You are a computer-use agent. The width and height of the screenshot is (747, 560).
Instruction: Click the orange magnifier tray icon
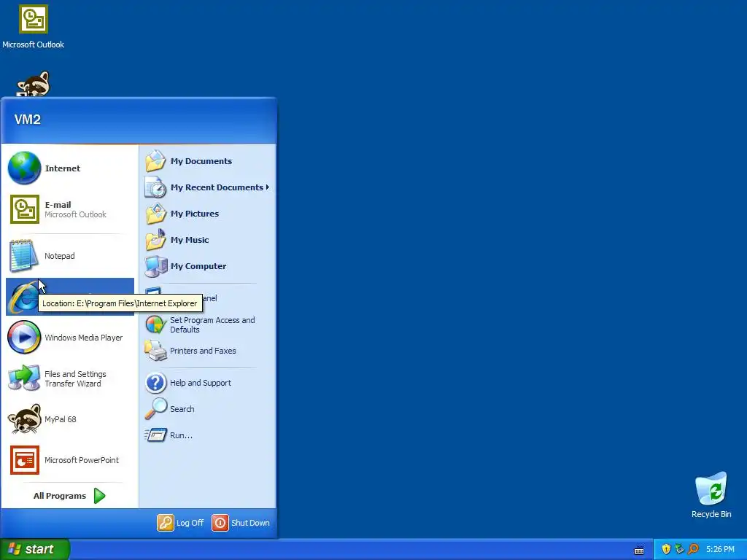[x=693, y=549]
